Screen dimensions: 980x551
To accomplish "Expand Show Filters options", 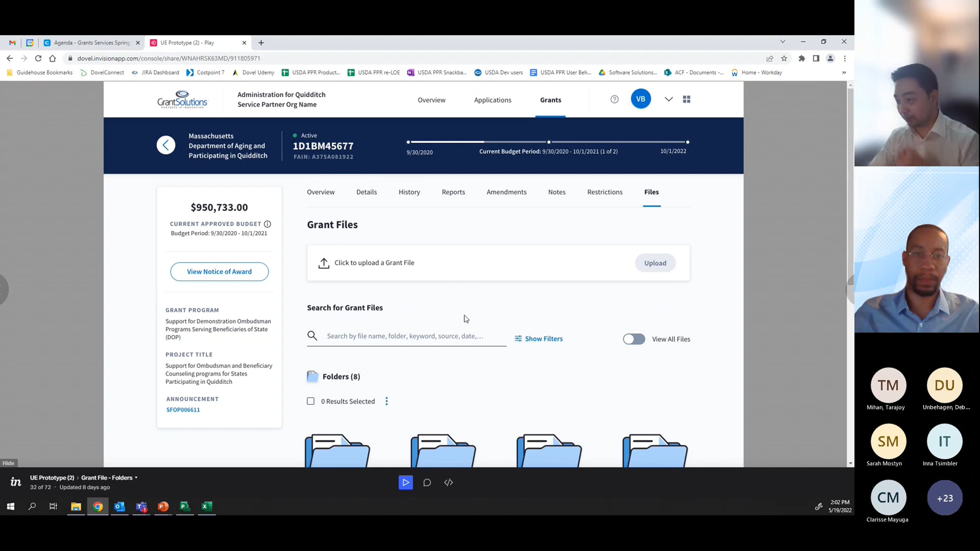I will (539, 339).
